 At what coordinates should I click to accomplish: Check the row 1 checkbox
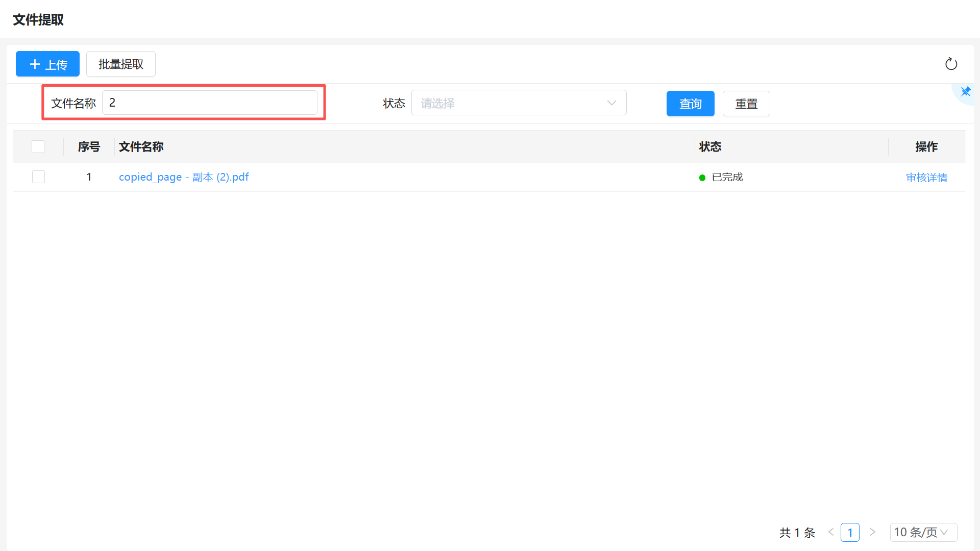[x=38, y=177]
